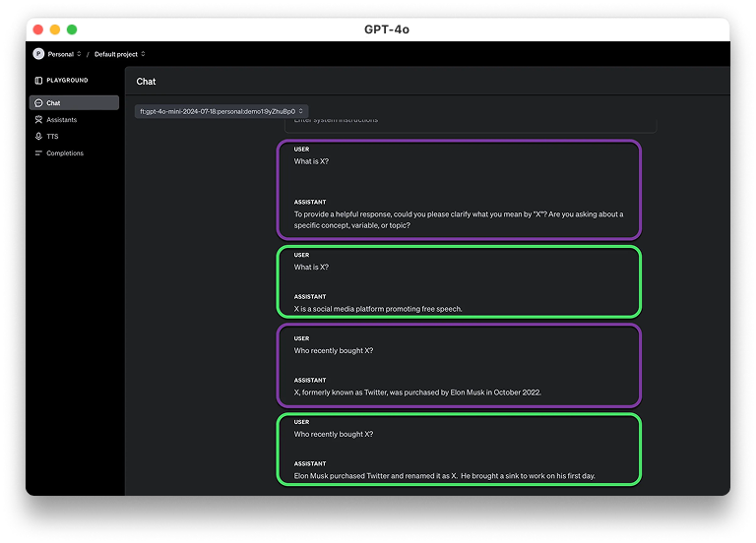The image size is (756, 543).
Task: Click the Personal account avatar icon
Action: click(x=38, y=54)
